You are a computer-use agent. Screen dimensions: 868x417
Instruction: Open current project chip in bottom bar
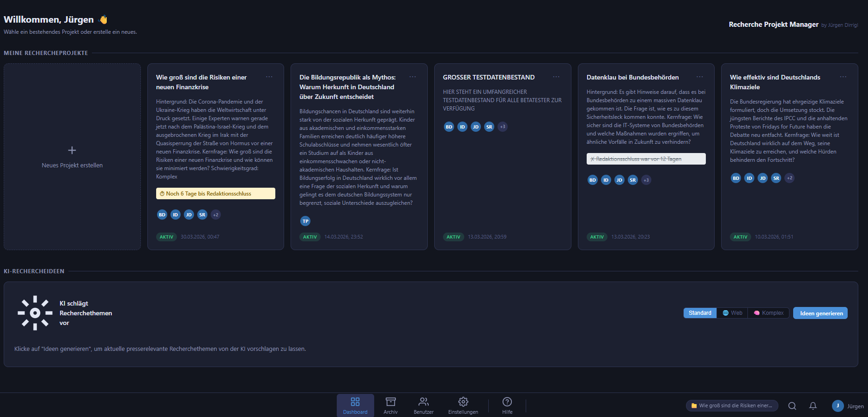click(732, 406)
